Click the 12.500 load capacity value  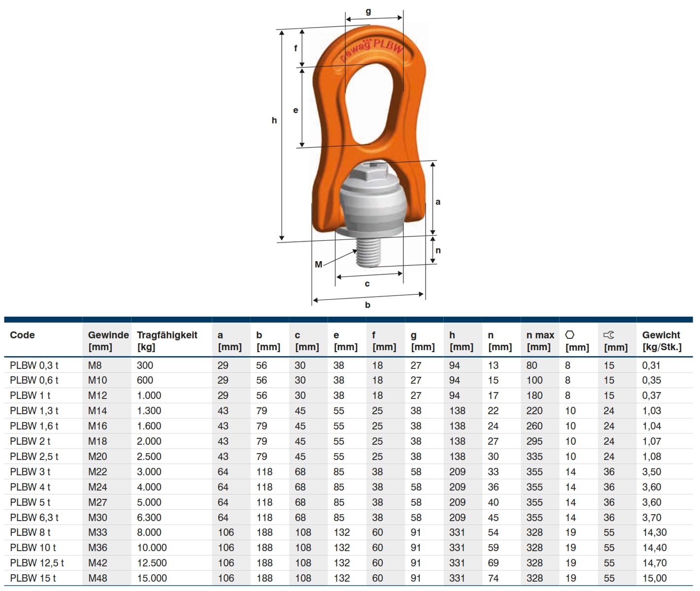point(152,563)
